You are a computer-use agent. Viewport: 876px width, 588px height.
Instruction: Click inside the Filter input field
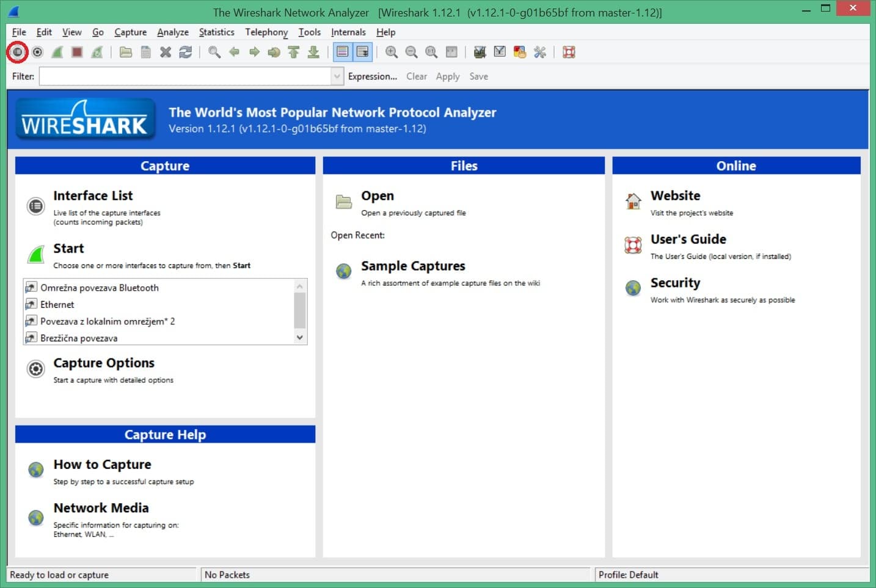184,76
